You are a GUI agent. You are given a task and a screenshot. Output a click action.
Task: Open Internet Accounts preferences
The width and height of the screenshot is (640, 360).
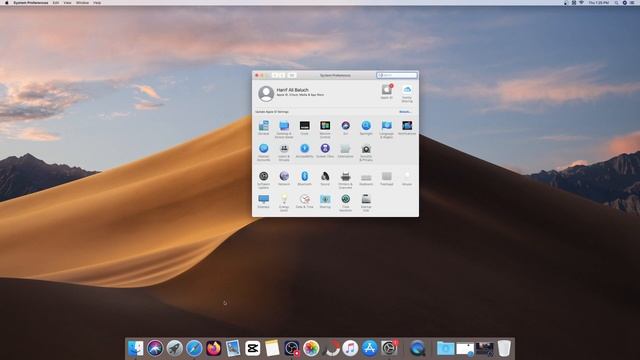pos(264,152)
